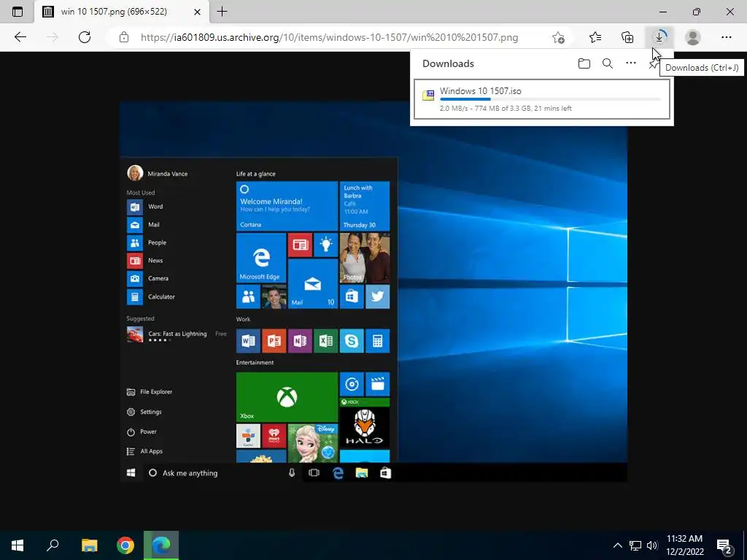Click the displayed Windows 10 screenshot image
The height and width of the screenshot is (560, 747).
coord(373,292)
